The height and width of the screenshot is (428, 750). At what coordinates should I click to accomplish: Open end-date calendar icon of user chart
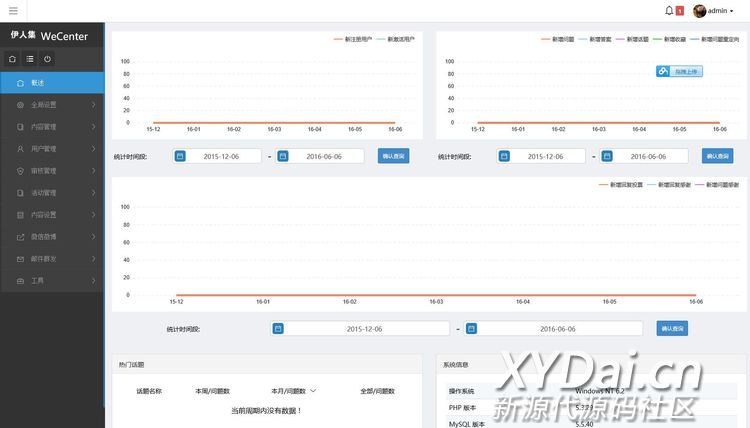click(283, 156)
